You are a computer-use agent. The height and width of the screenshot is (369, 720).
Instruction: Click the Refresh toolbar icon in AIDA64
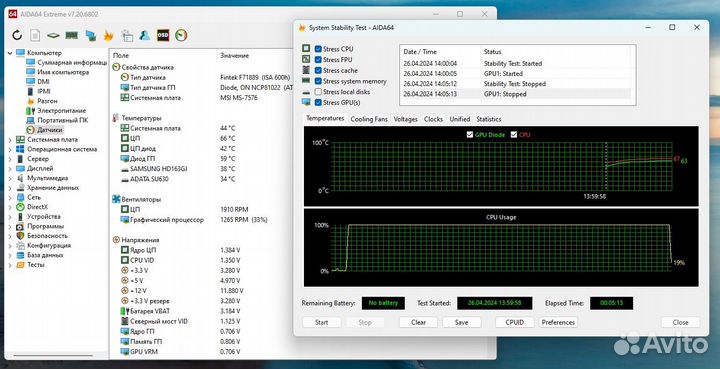click(17, 35)
